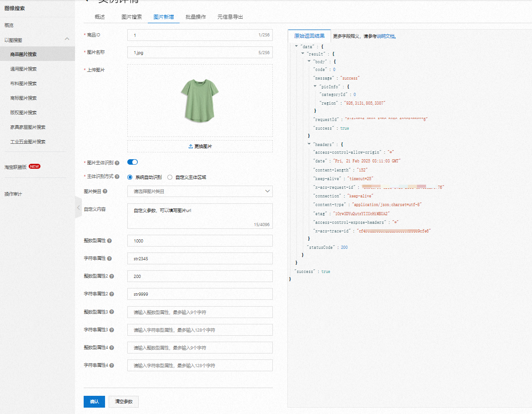
Task: Click the "message" : "success" line
Action: point(336,78)
